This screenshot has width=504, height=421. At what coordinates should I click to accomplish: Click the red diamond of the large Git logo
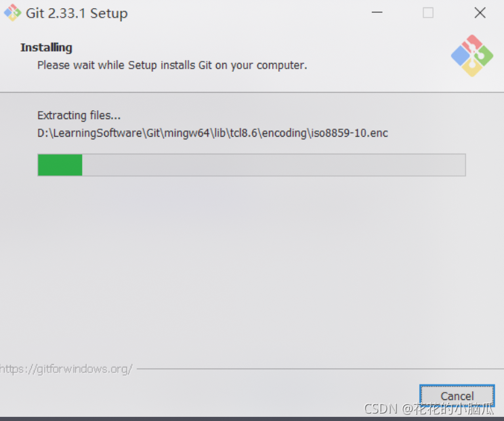tap(472, 44)
